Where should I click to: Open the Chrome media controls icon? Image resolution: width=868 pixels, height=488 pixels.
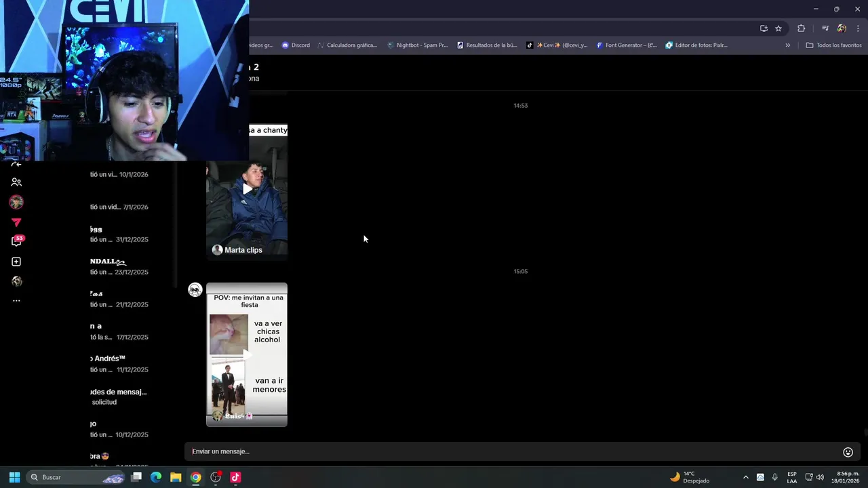point(825,28)
